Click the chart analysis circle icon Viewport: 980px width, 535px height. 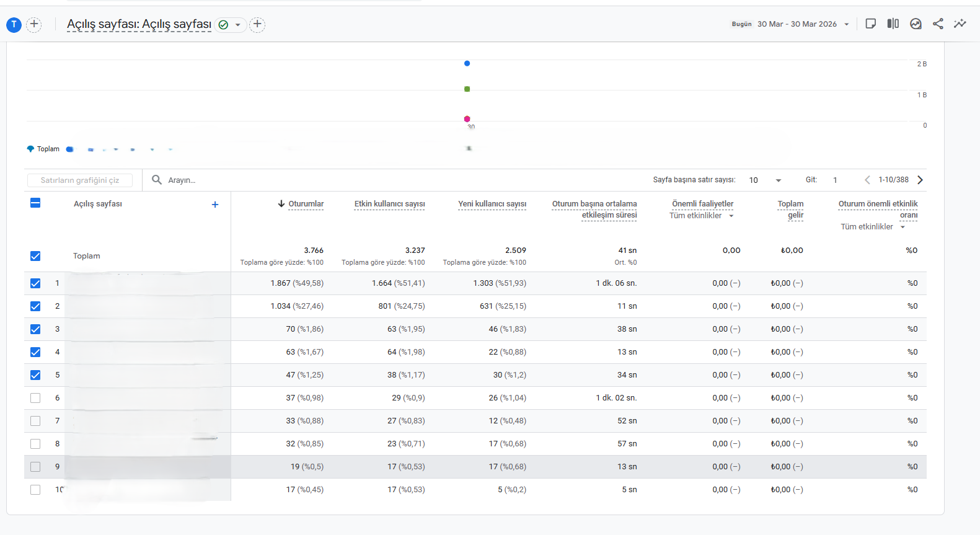click(x=916, y=24)
